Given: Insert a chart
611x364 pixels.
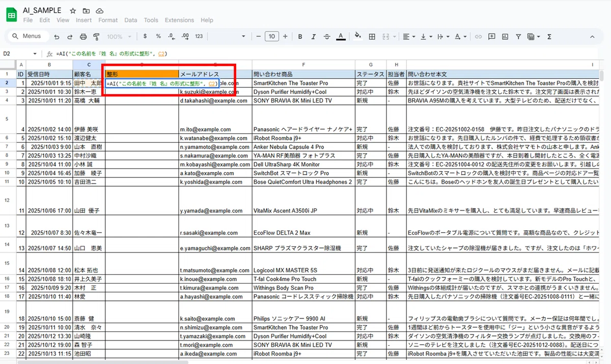Looking at the screenshot, I should (x=505, y=37).
